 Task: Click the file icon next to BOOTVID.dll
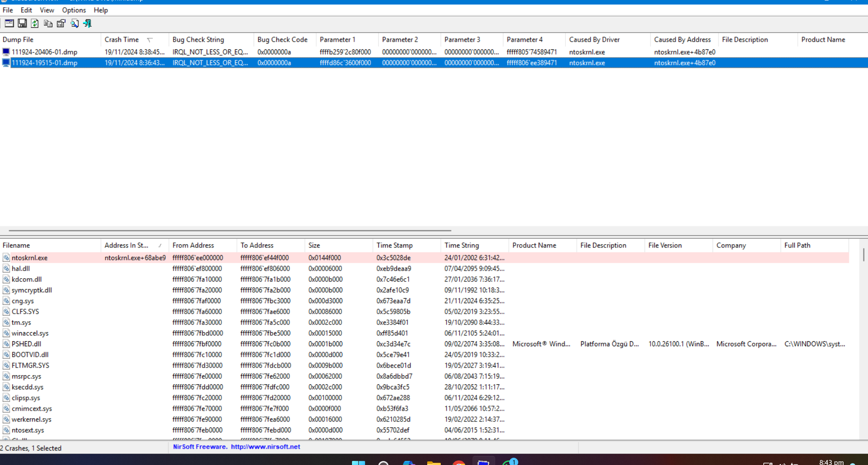click(6, 355)
